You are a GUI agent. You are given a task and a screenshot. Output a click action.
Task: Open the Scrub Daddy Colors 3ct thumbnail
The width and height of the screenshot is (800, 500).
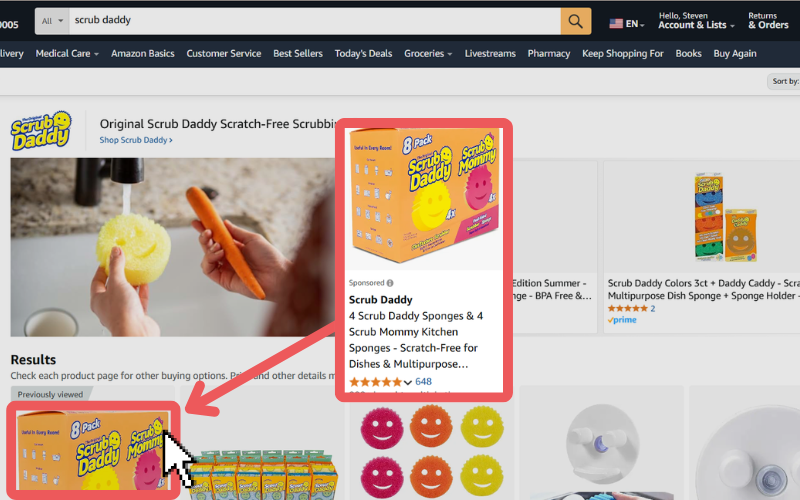(726, 217)
